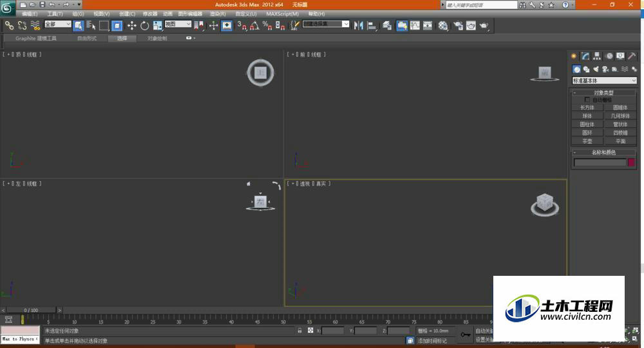The image size is (644, 348).
Task: Switch to the 自由形式 ribbon tab
Action: click(x=87, y=38)
